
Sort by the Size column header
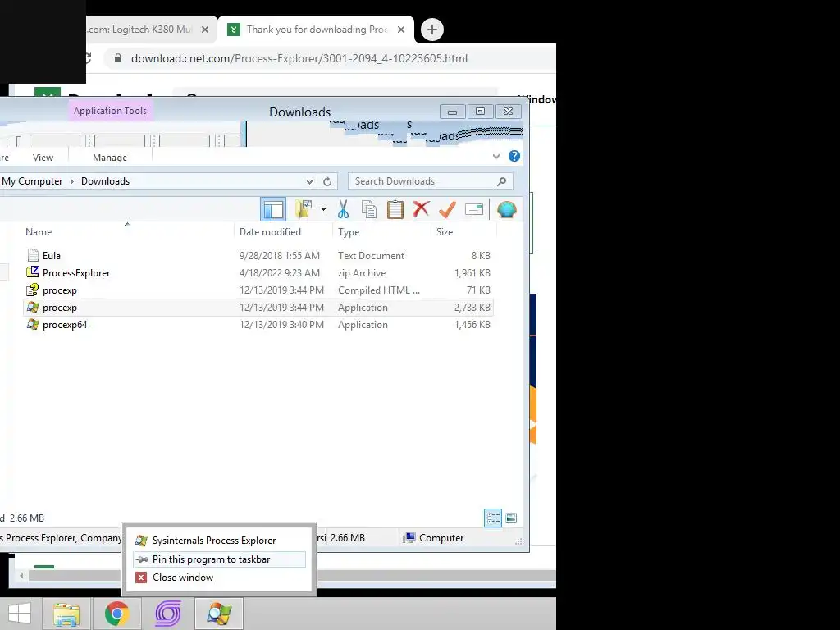(x=445, y=232)
